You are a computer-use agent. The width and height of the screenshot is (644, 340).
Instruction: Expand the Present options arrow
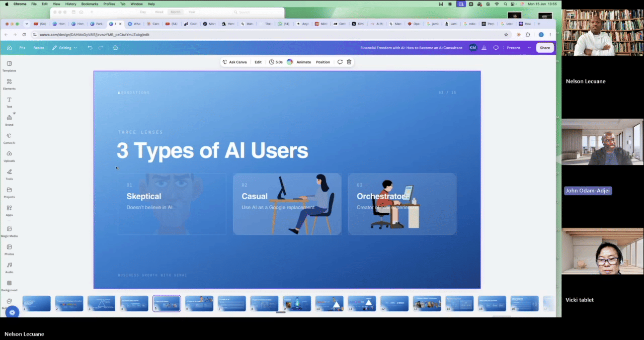coord(529,48)
